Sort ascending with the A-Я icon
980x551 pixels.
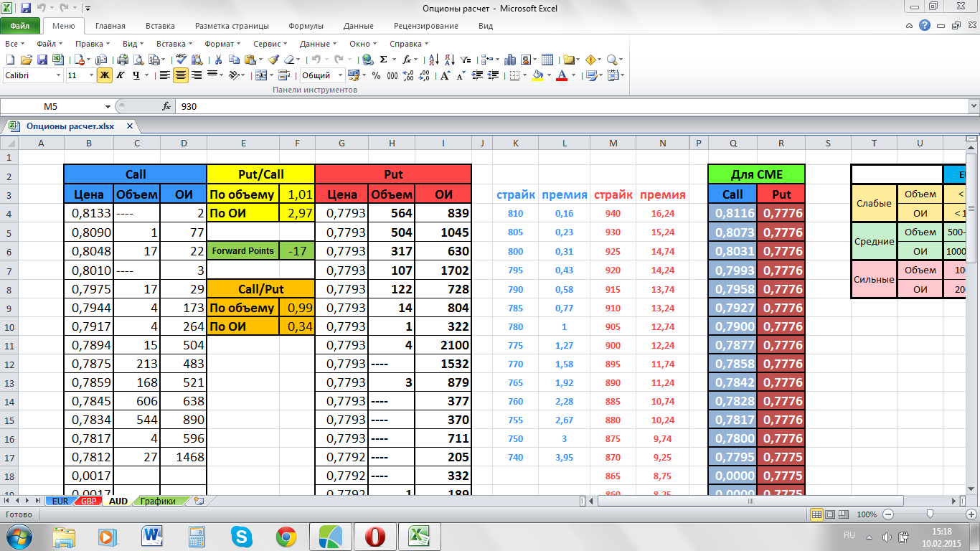[x=434, y=60]
